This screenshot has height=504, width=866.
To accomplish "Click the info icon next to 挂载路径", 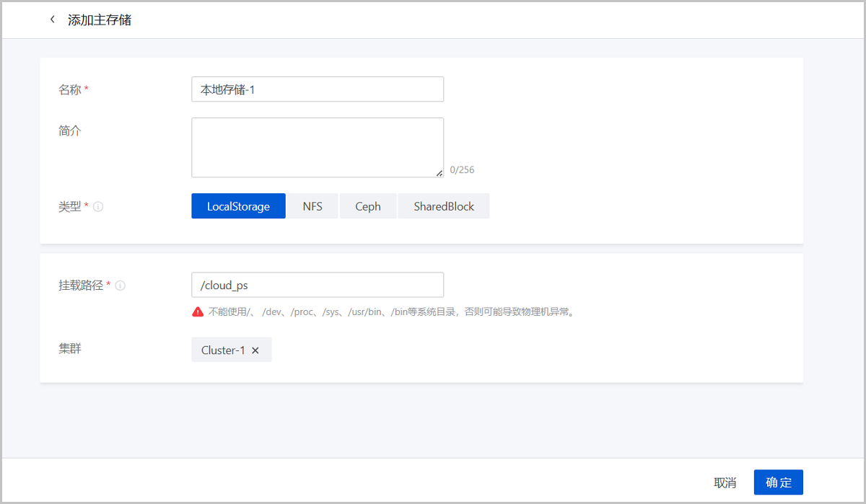I will 121,286.
